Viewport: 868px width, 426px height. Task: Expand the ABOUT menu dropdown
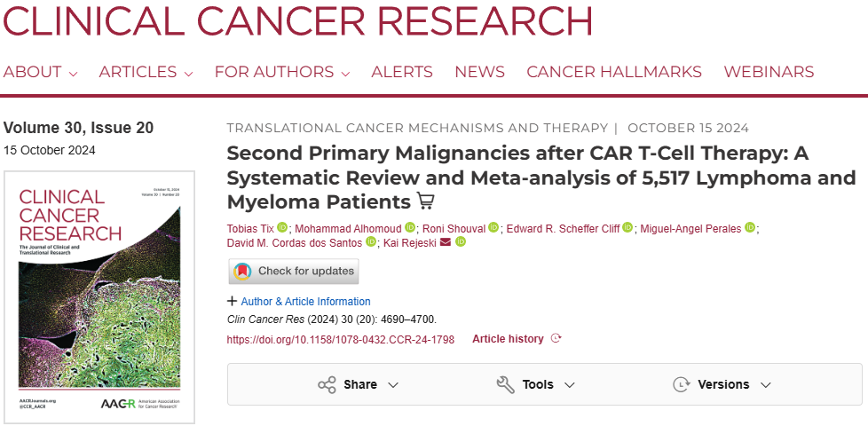click(40, 73)
